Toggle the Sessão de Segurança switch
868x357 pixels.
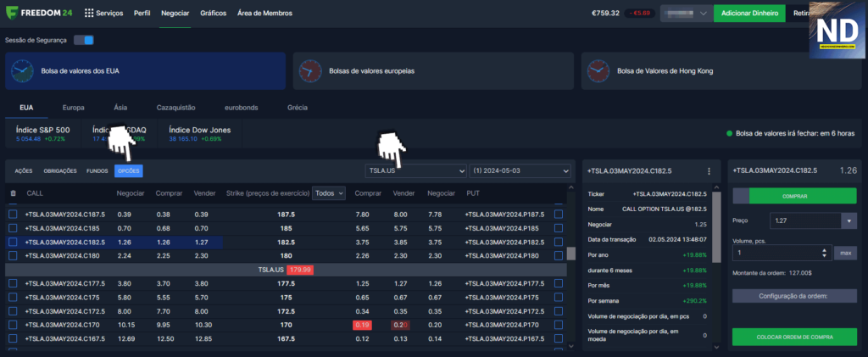coord(84,41)
